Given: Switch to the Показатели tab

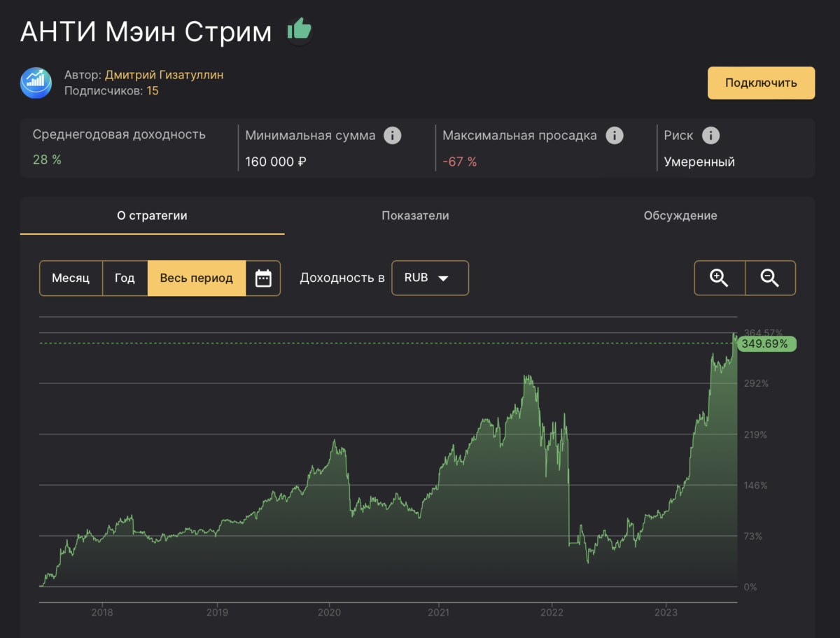Looking at the screenshot, I should coord(415,215).
